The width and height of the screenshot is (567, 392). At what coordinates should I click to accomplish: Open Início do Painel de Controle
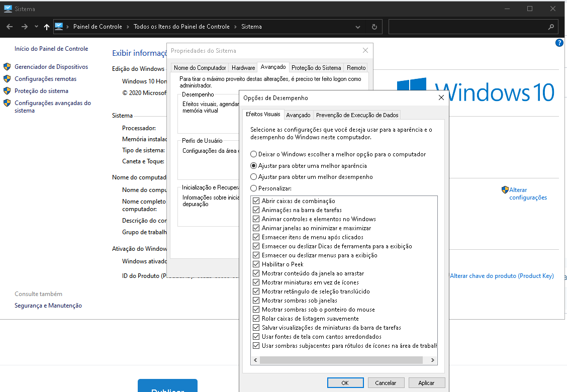coord(51,48)
